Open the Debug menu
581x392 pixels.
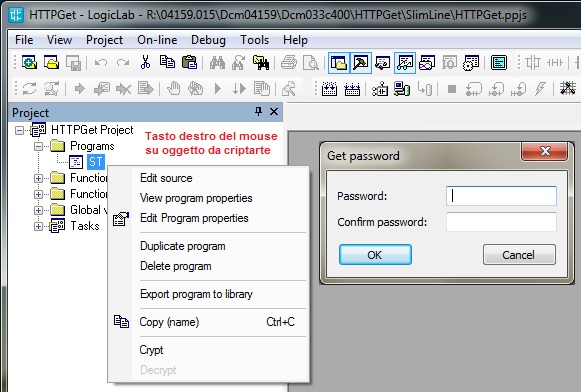click(208, 40)
